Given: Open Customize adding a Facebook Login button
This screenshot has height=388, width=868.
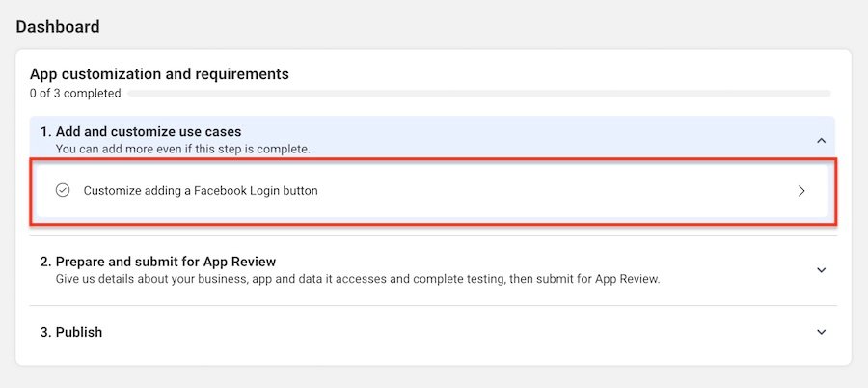Looking at the screenshot, I should pos(201,191).
